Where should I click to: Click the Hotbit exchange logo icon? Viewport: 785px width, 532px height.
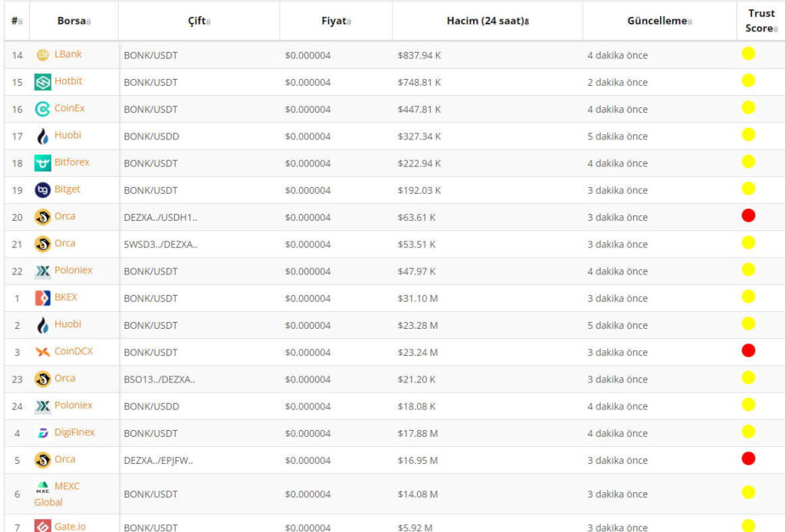click(43, 82)
